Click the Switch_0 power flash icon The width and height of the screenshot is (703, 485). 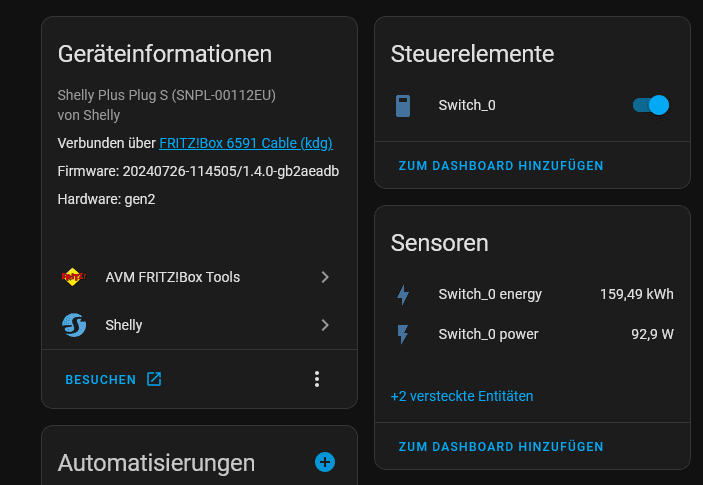coord(403,334)
